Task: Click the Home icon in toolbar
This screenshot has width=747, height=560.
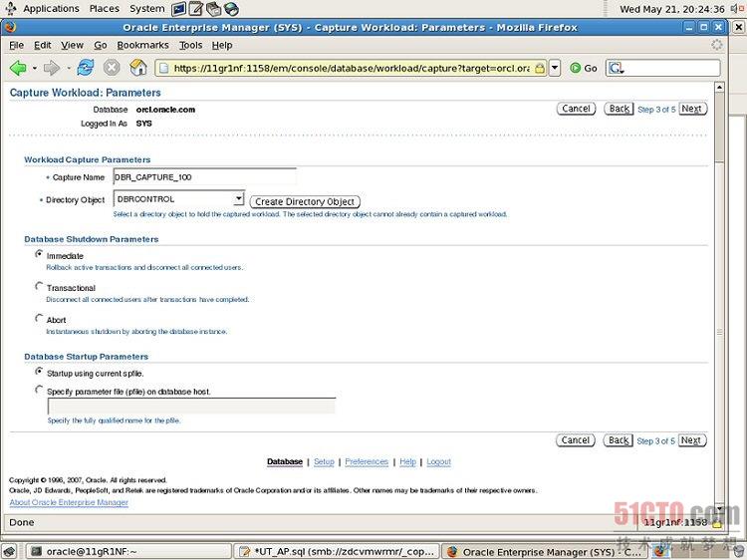Action: point(138,68)
